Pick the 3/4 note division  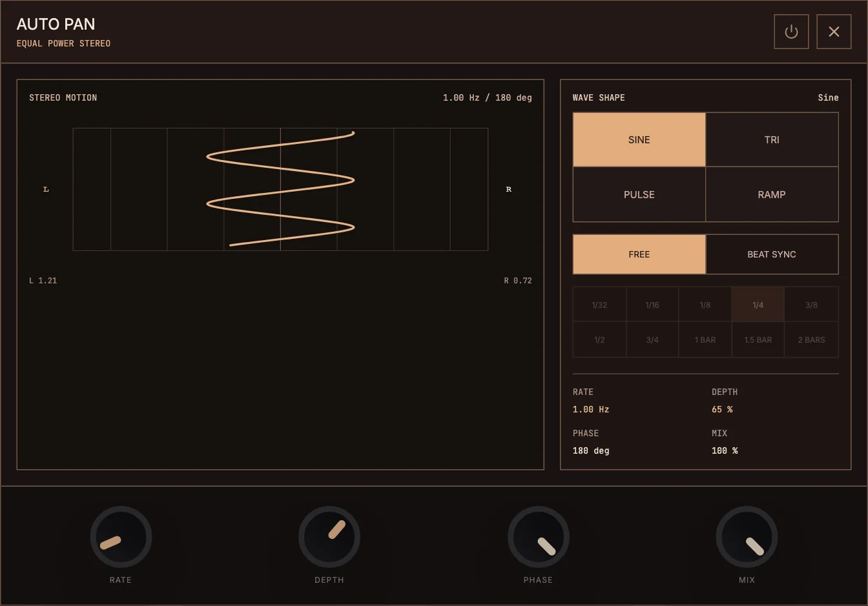652,339
